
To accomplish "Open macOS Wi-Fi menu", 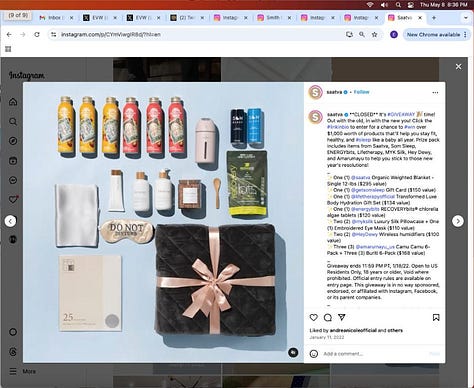I will [x=370, y=5].
